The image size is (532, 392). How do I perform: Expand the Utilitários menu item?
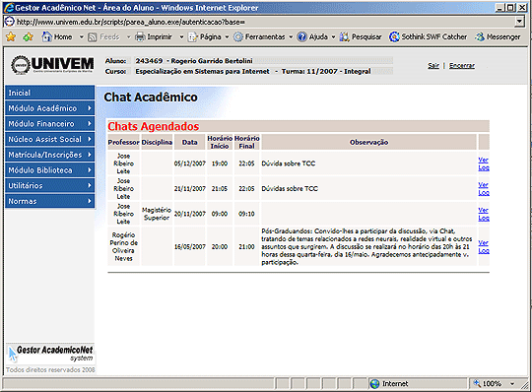point(50,185)
